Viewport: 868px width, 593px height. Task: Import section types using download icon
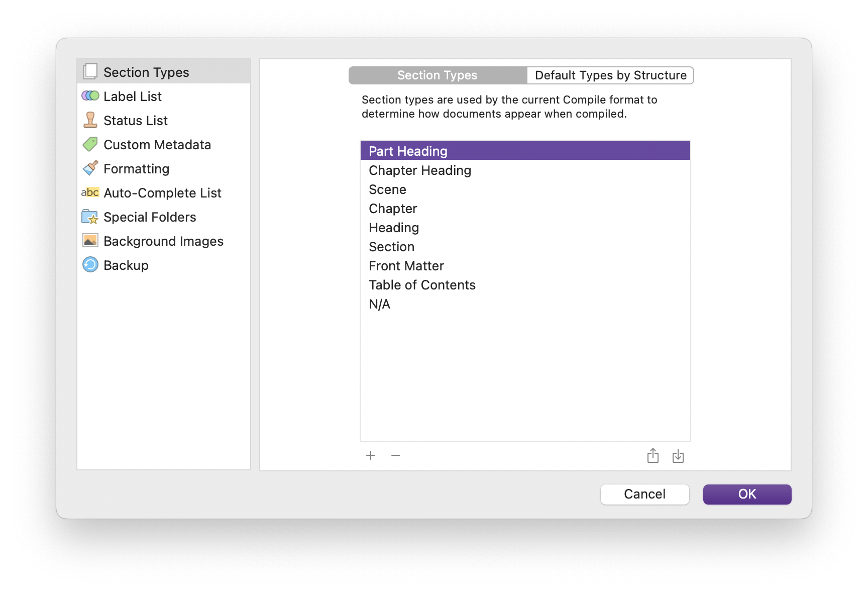tap(678, 456)
